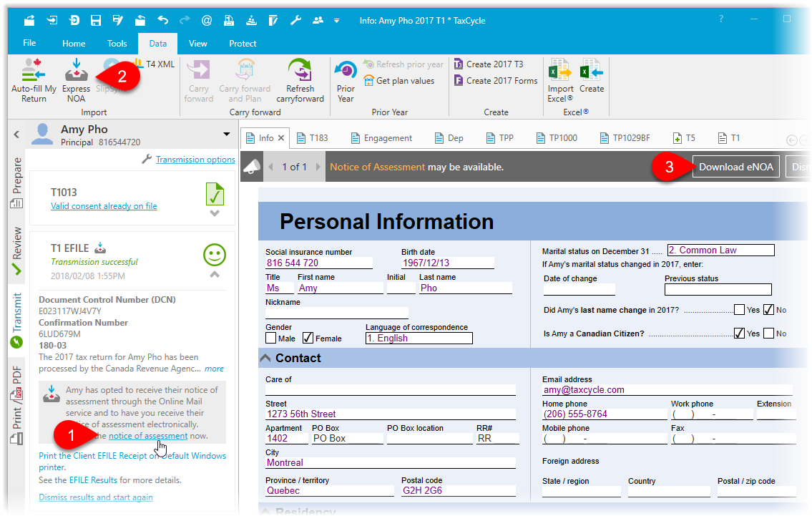This screenshot has width=812, height=516.
Task: Click the Download eNOA button
Action: [x=736, y=167]
